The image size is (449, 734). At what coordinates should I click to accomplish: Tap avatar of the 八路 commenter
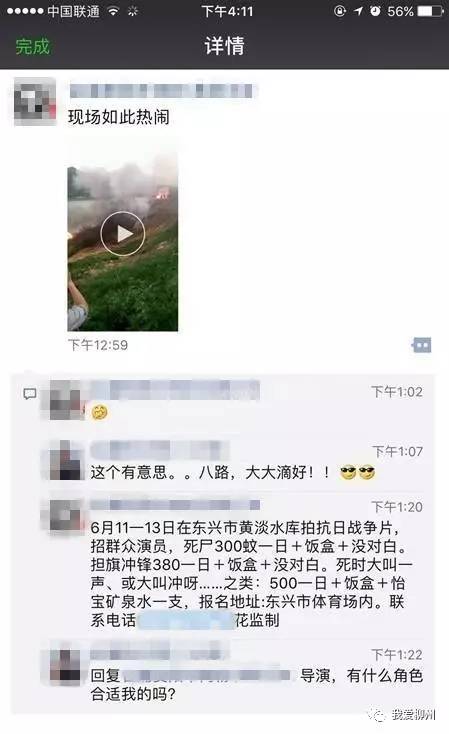pos(66,460)
